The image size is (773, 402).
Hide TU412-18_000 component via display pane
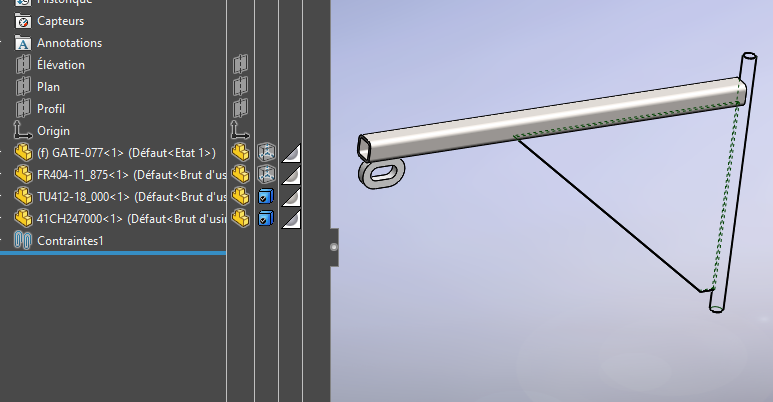coord(241,196)
